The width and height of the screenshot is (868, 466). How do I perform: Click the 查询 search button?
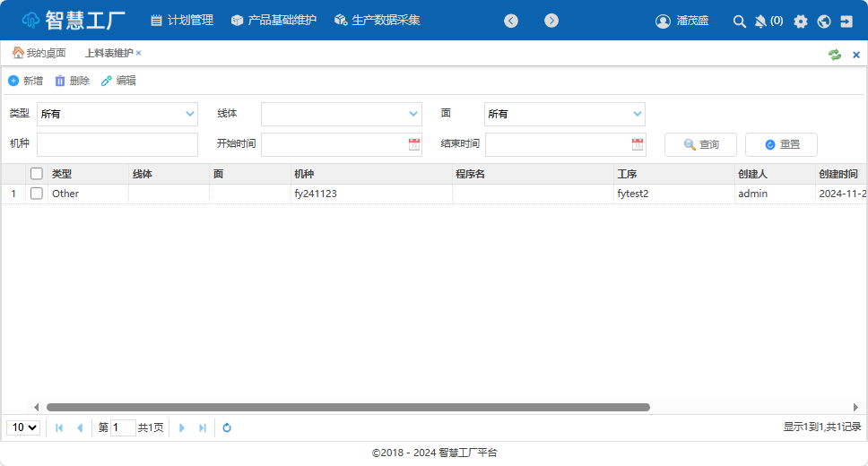[x=700, y=144]
